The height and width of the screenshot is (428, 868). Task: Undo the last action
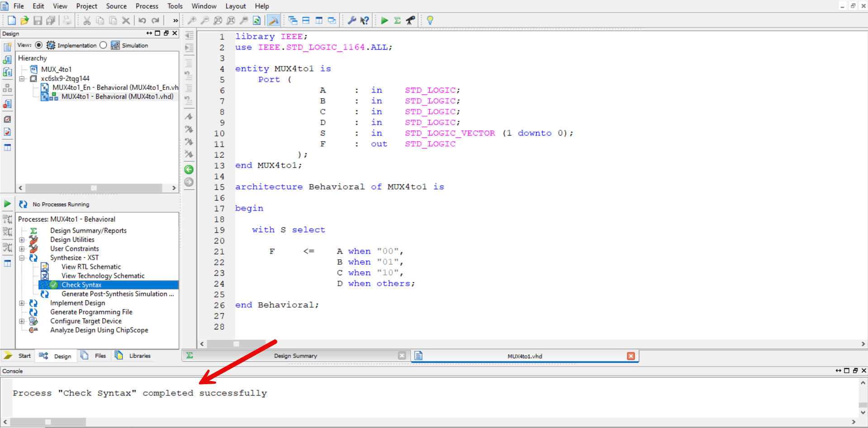point(142,20)
